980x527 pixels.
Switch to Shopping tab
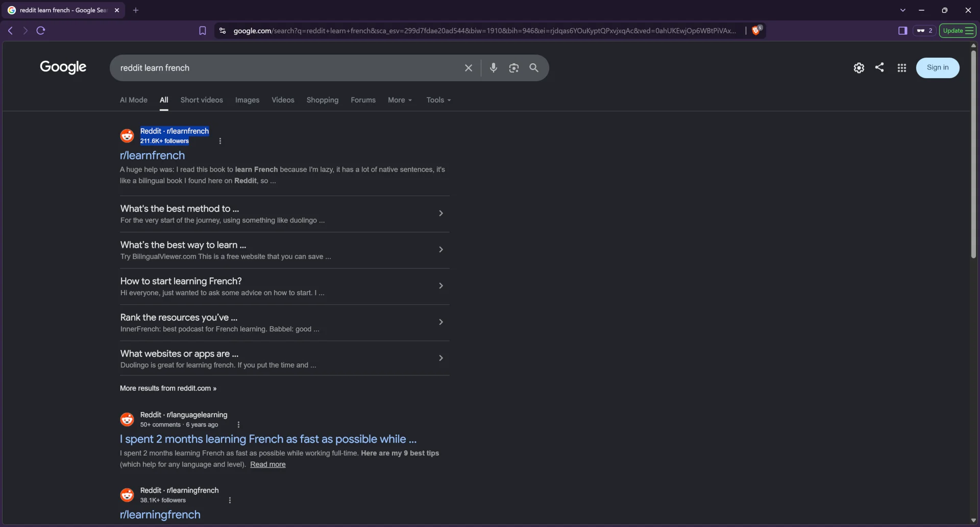click(x=323, y=100)
